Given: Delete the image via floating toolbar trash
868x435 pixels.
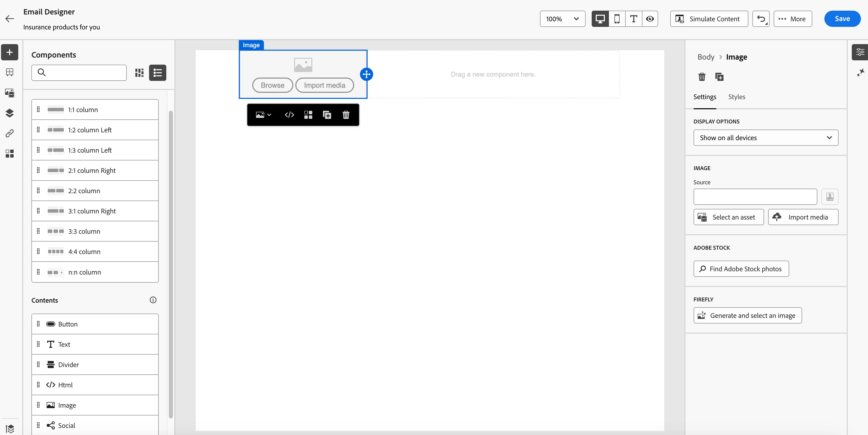Looking at the screenshot, I should [x=346, y=115].
